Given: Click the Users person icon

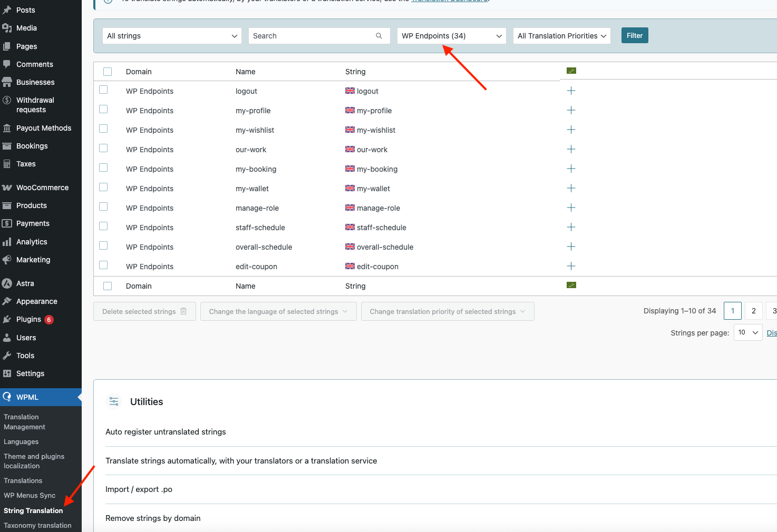Looking at the screenshot, I should 7,338.
